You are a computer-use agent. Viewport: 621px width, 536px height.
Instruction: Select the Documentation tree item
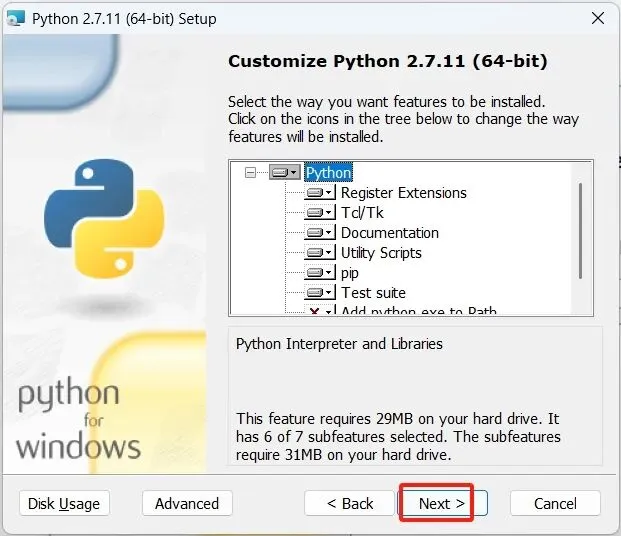click(x=389, y=233)
